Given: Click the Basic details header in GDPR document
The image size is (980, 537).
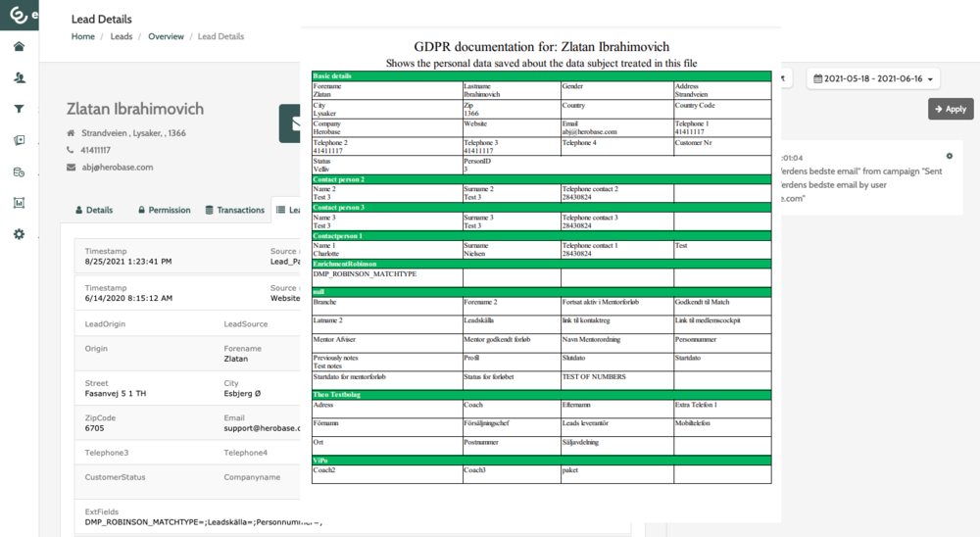Looking at the screenshot, I should click(x=541, y=75).
